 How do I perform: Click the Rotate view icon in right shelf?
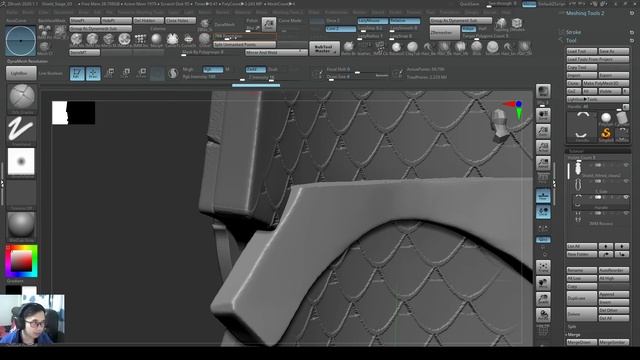click(543, 315)
